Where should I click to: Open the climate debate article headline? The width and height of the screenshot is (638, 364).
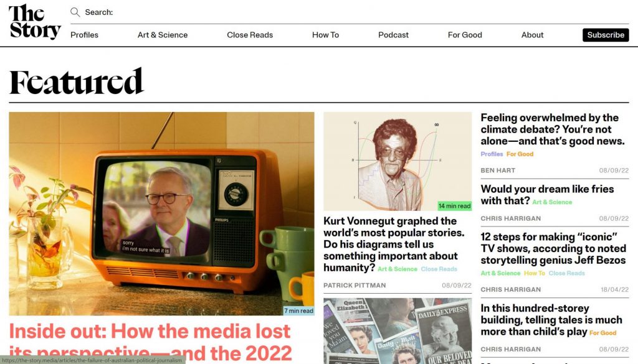[553, 129]
